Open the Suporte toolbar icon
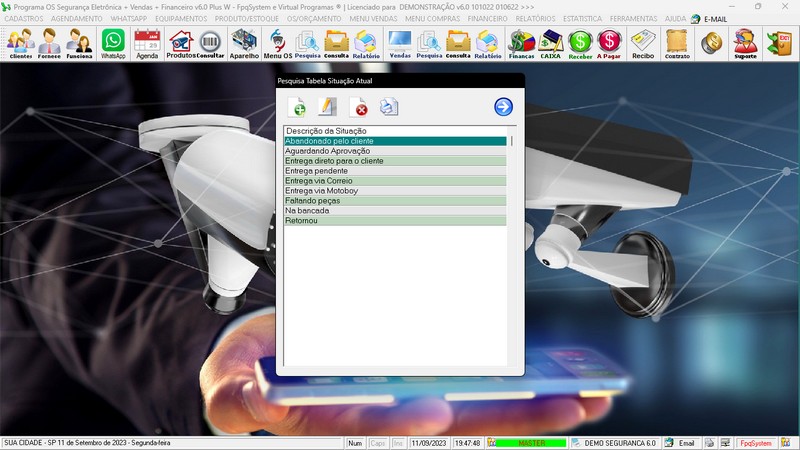The width and height of the screenshot is (800, 450). tap(745, 44)
